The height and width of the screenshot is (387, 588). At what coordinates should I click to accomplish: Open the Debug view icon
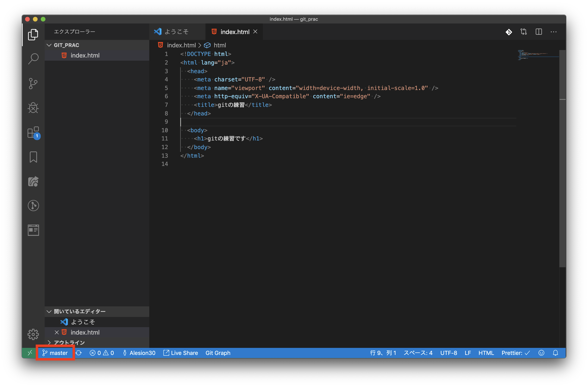33,108
